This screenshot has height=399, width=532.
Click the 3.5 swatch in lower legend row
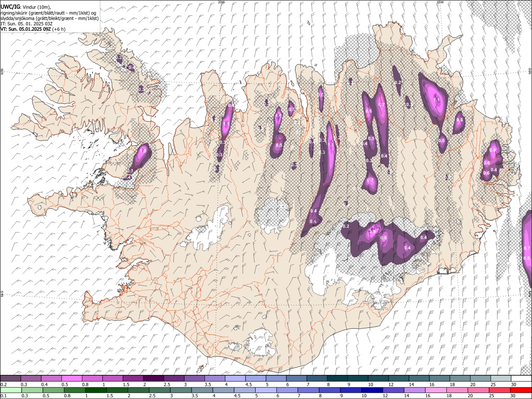(x=202, y=390)
